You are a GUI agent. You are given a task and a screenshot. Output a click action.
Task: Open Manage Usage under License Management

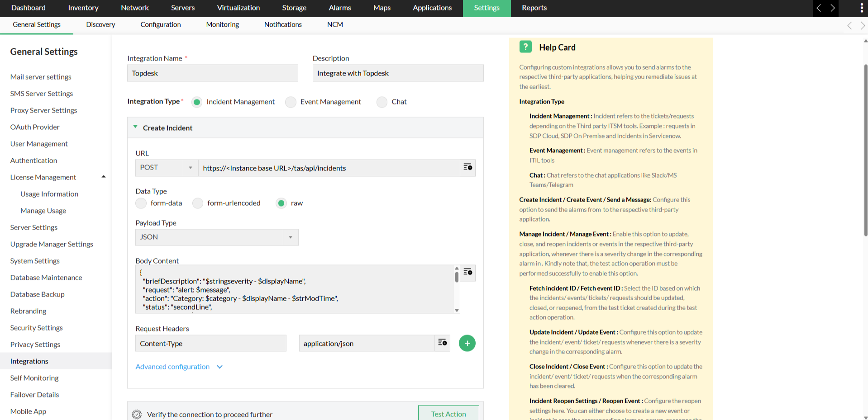[43, 211]
